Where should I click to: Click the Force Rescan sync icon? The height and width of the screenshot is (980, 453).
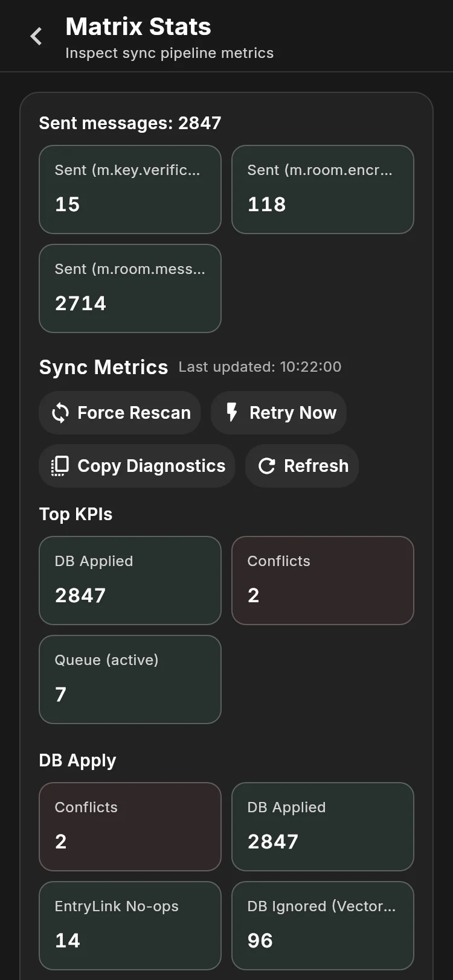click(60, 413)
